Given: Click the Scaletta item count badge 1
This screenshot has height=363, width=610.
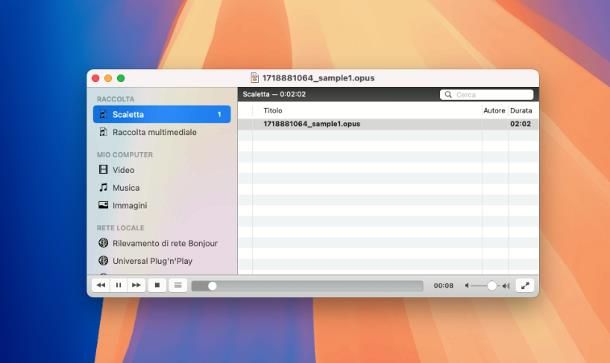Looking at the screenshot, I should 219,114.
